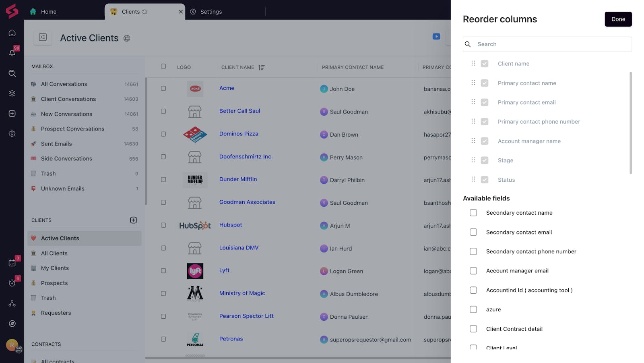Click the video play icon in header
The width and height of the screenshot is (644, 363).
pos(436,37)
